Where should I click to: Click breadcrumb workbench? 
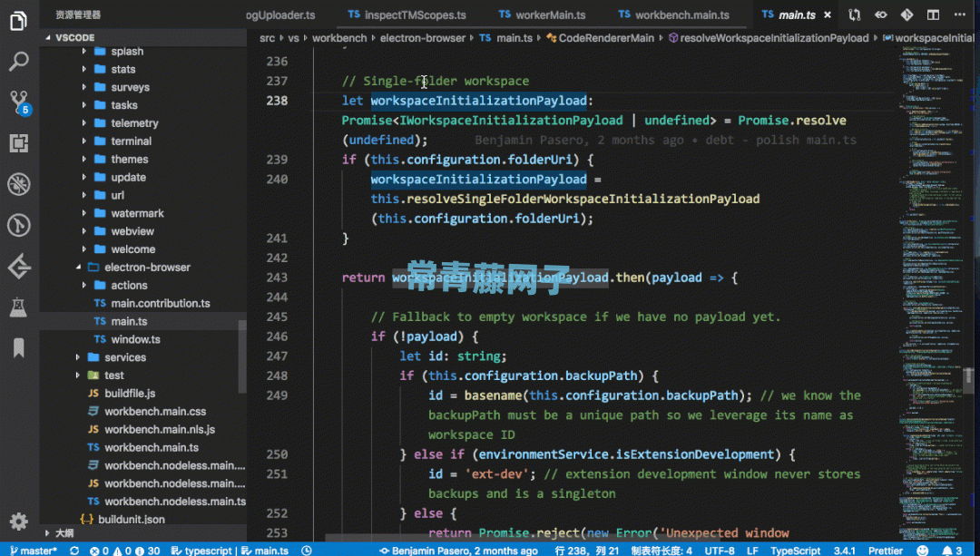[x=339, y=38]
